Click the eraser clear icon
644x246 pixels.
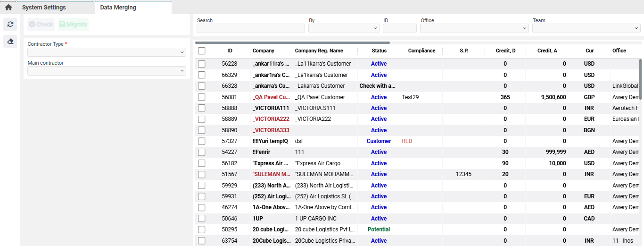(10, 42)
